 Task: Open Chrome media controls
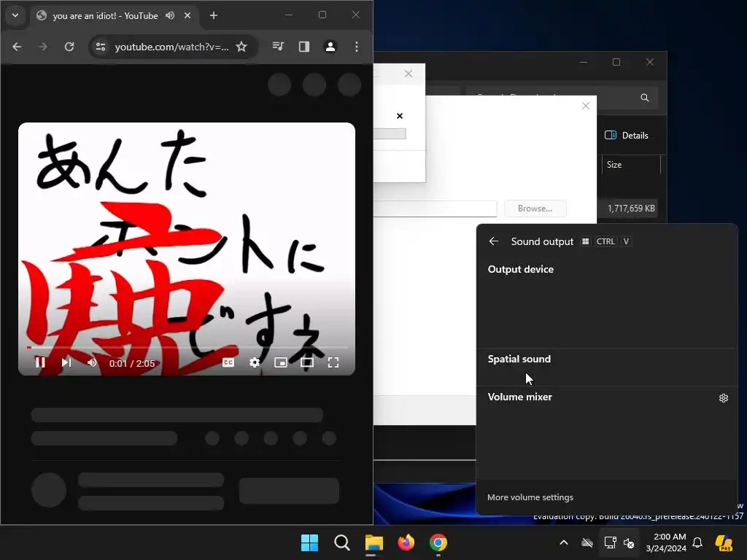tap(278, 47)
